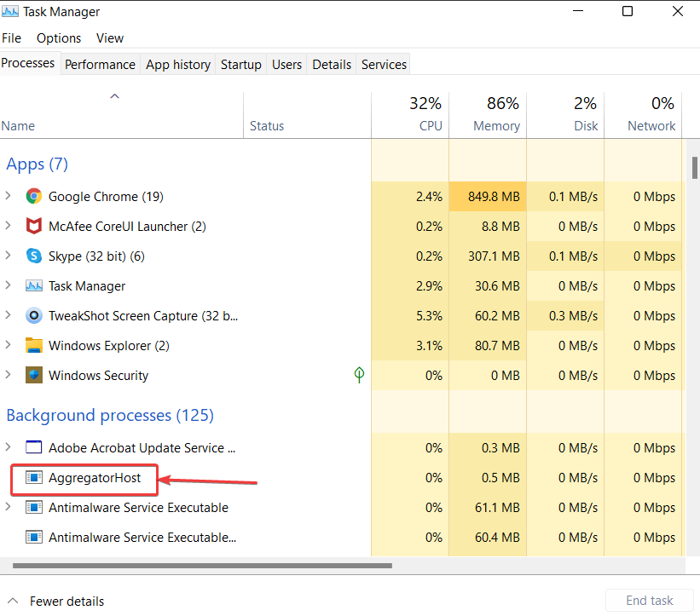The width and height of the screenshot is (700, 616).
Task: Click the icon of the expandable Antimalware Service Executable row
Action: click(34, 508)
